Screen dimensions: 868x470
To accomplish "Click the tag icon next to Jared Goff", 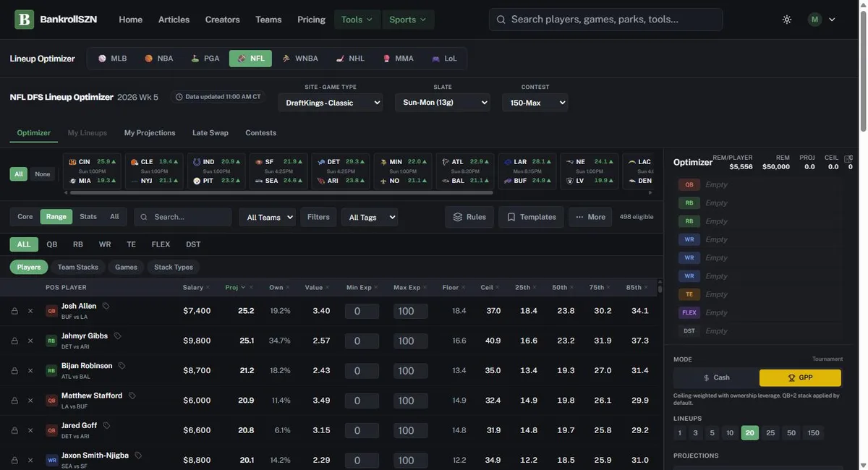I will (x=107, y=425).
